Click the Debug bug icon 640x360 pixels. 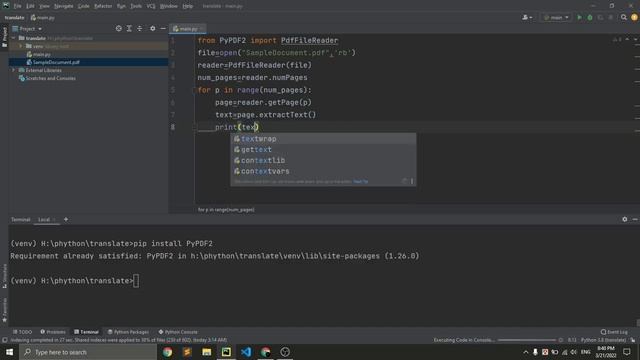click(x=590, y=18)
